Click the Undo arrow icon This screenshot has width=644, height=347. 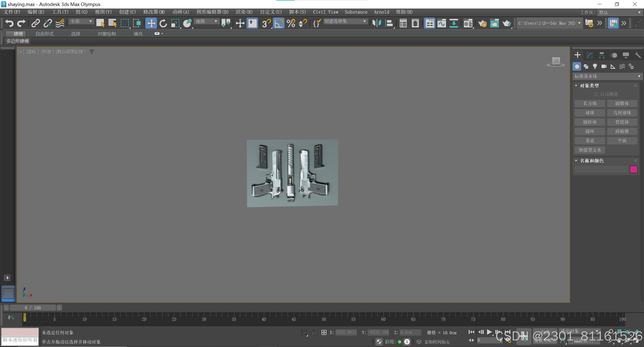(x=9, y=23)
